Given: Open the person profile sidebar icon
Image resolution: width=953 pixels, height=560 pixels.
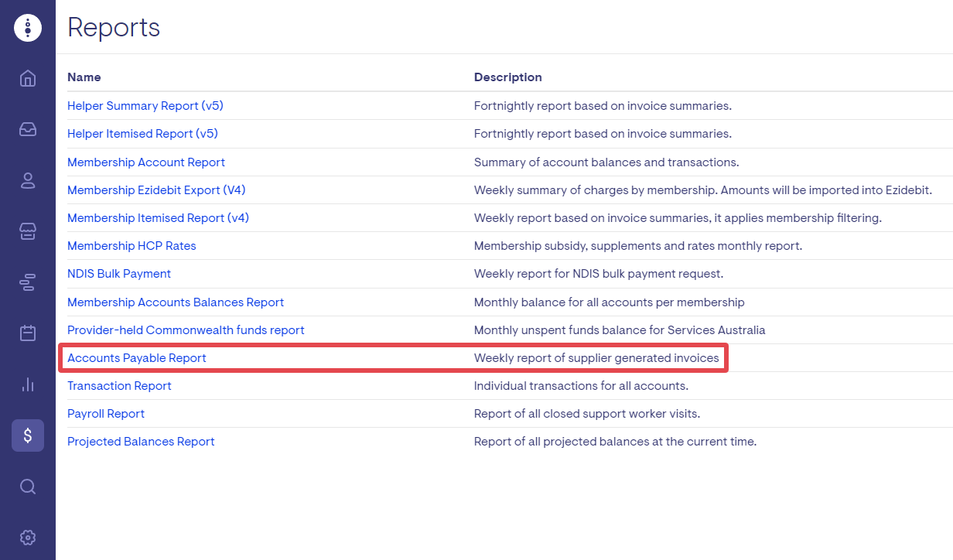Looking at the screenshot, I should pyautogui.click(x=28, y=180).
